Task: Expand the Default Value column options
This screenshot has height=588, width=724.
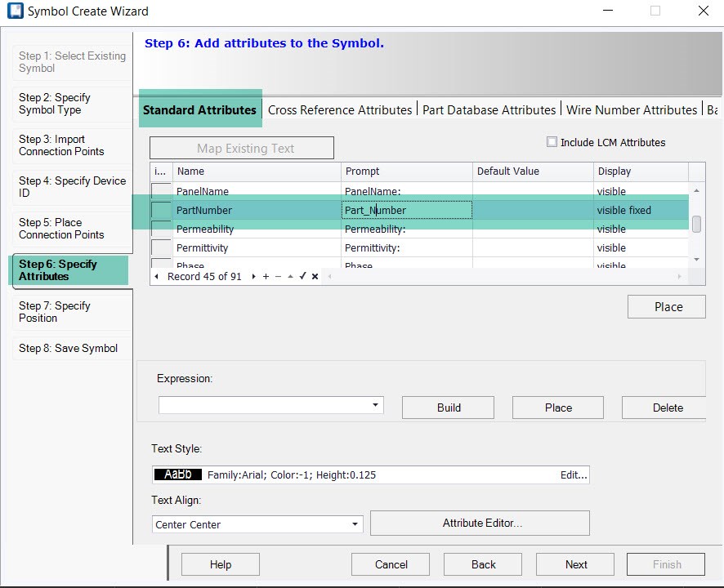Action: point(531,171)
